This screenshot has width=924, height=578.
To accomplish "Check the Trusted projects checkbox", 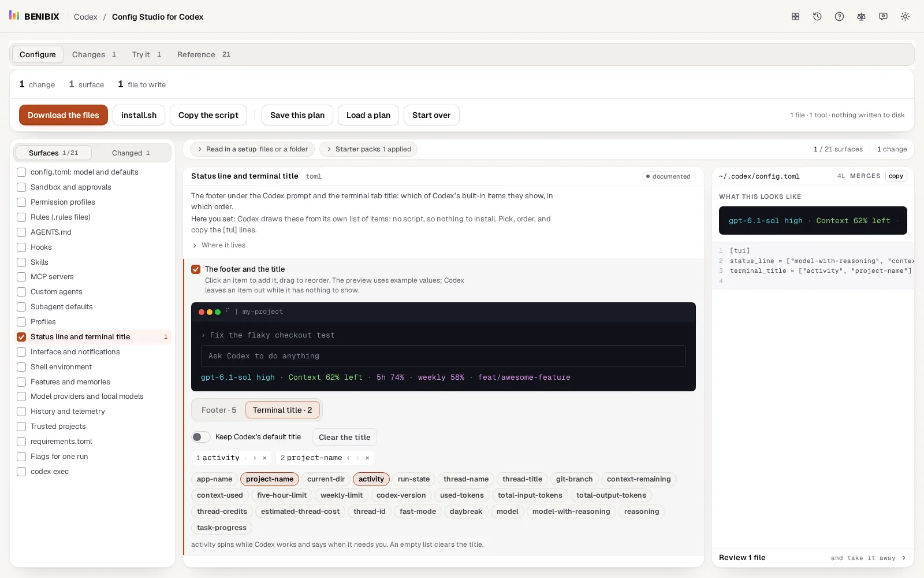I will coord(21,427).
